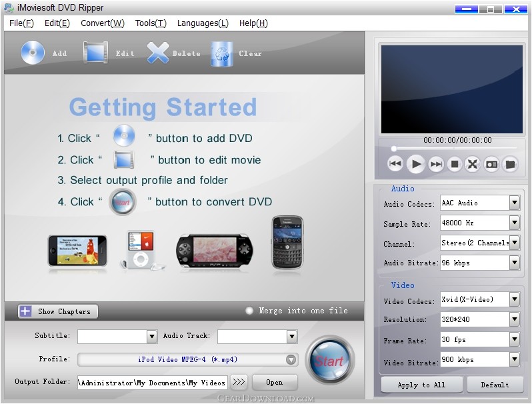Click the film icon in Getting Started step 2

(124, 160)
